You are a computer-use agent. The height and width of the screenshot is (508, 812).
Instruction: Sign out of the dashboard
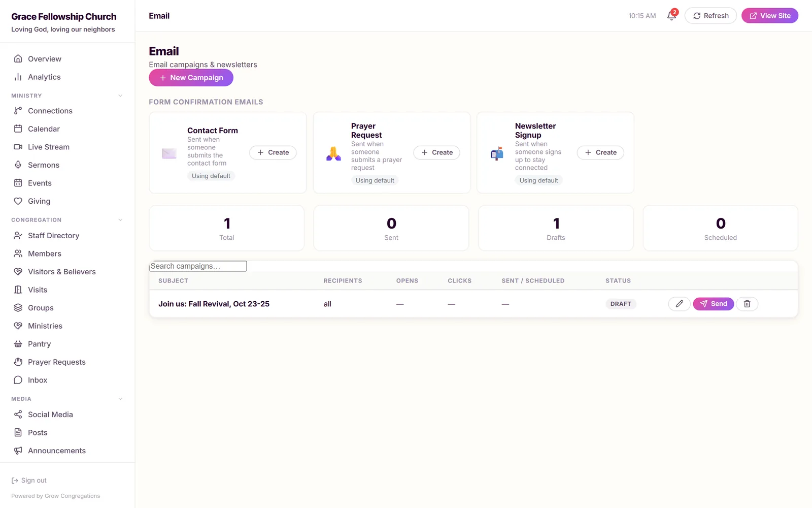pyautogui.click(x=29, y=481)
